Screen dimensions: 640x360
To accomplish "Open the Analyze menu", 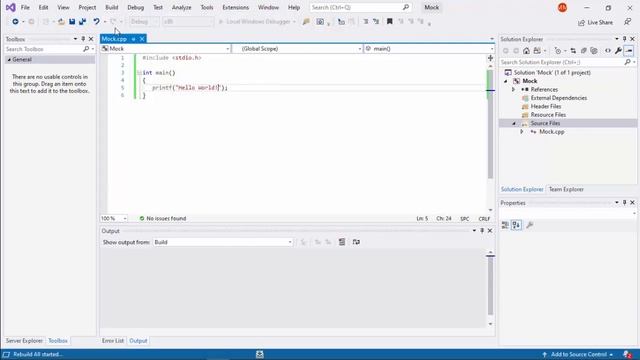I will click(181, 7).
